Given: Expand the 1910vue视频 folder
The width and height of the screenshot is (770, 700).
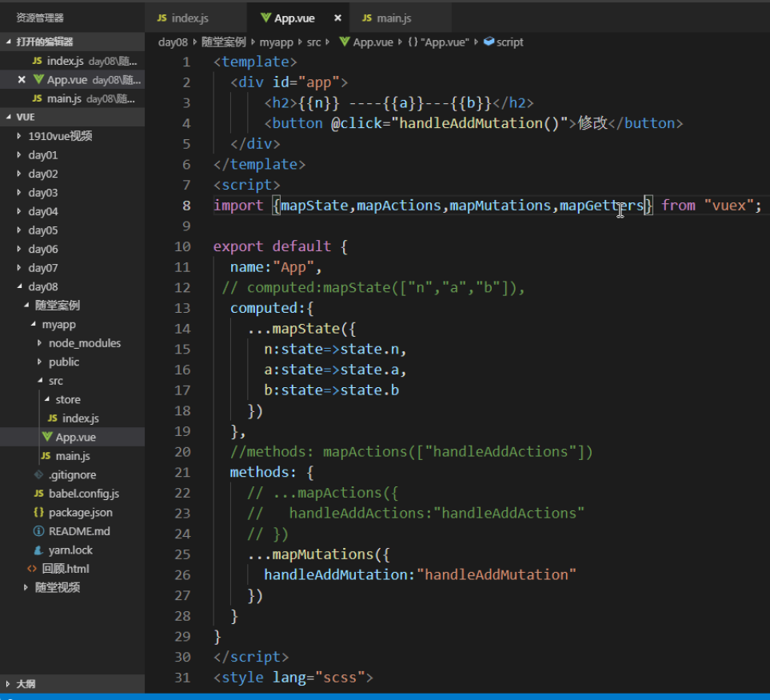Looking at the screenshot, I should click(x=72, y=136).
